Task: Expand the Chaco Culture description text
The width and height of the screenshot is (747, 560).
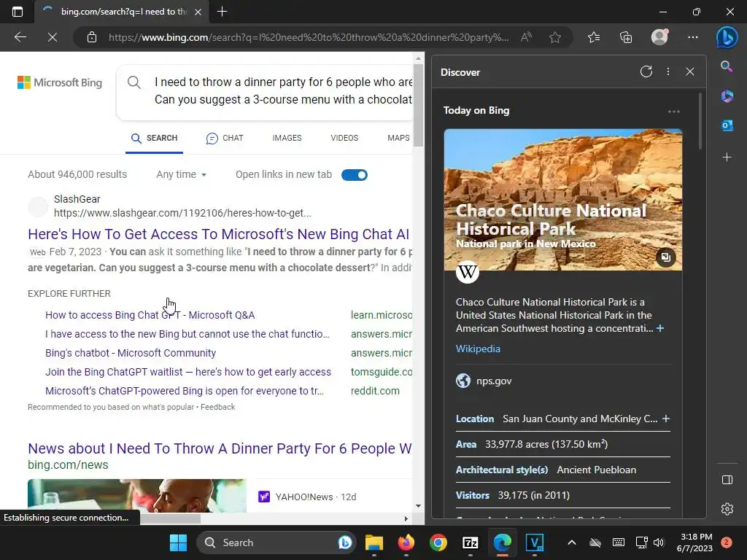Action: pyautogui.click(x=660, y=328)
